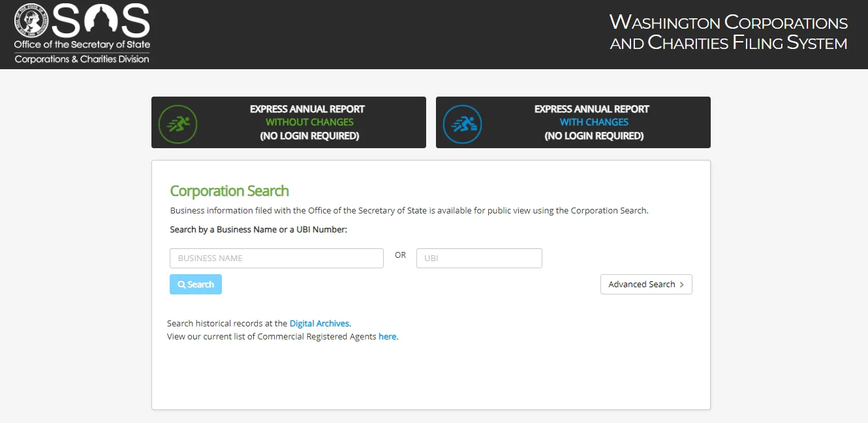Viewport: 868px width, 423px height.
Task: Click the green running figure icon
Action: (178, 123)
